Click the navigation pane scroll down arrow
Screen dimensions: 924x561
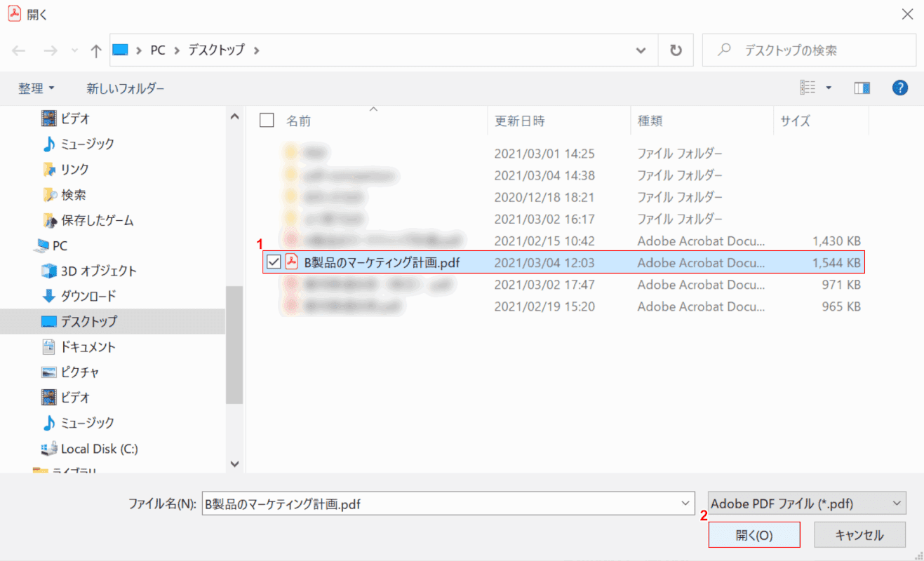click(234, 464)
